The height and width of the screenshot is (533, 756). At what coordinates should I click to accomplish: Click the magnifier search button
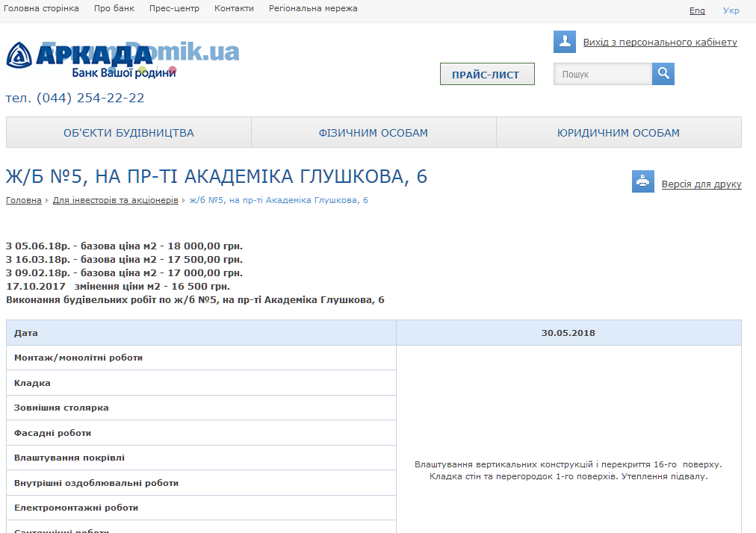663,74
